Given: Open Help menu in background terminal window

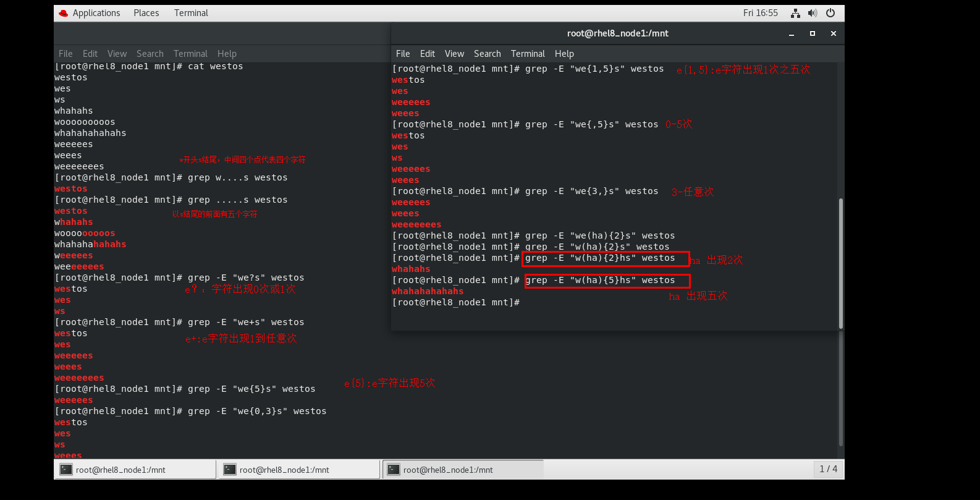Looking at the screenshot, I should click(227, 54).
